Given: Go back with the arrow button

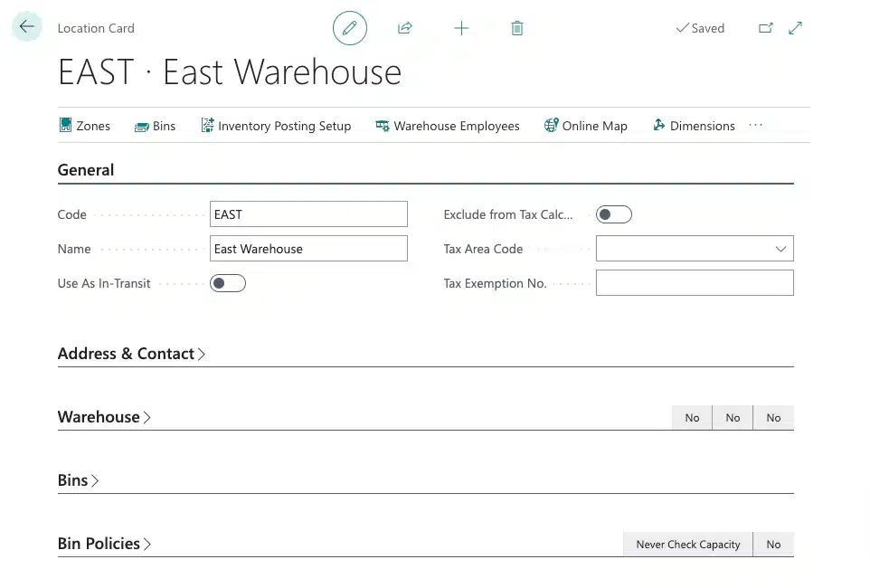Looking at the screenshot, I should pyautogui.click(x=26, y=26).
